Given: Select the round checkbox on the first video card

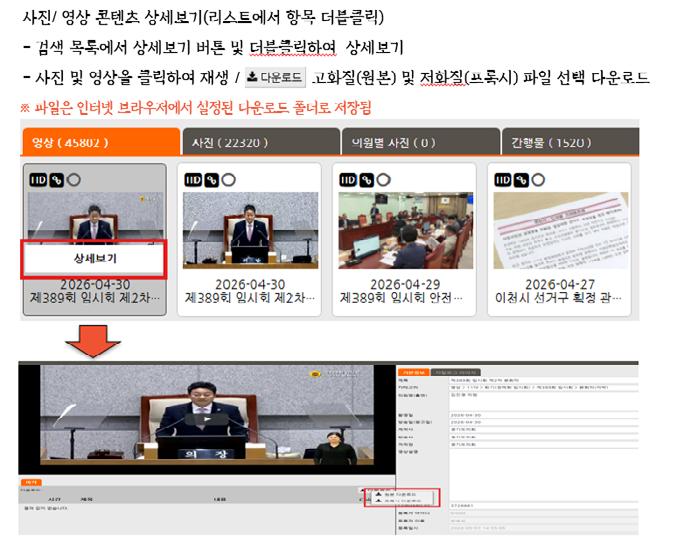Looking at the screenshot, I should coord(74,180).
